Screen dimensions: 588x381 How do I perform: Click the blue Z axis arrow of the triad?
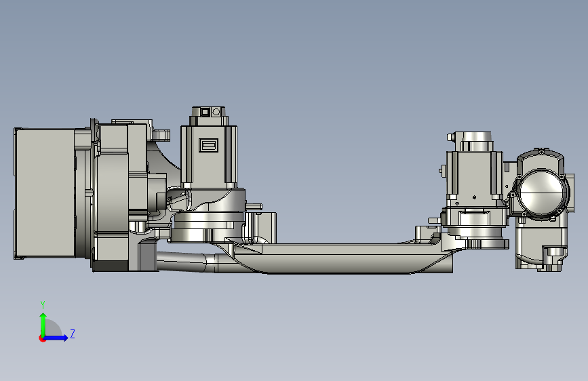click(56, 338)
